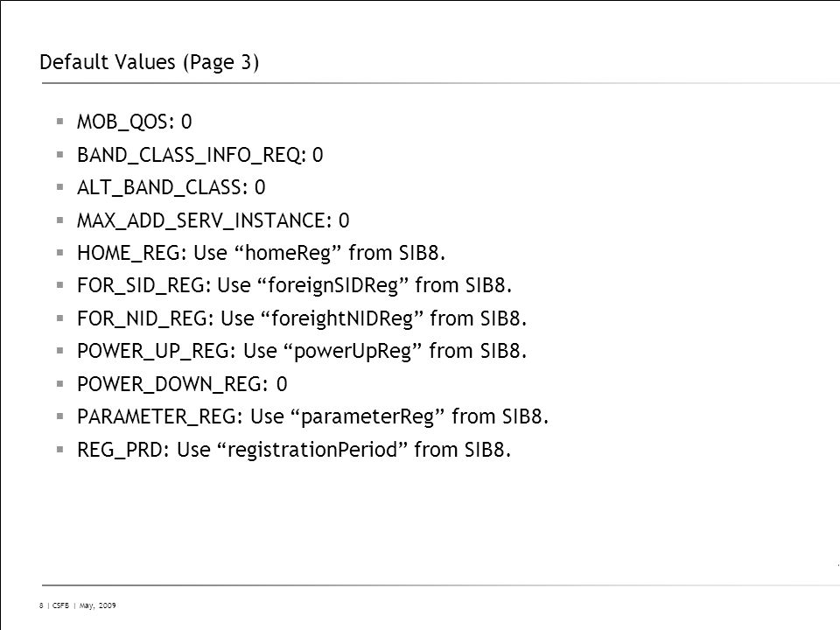Viewport: 840px width, 630px height.
Task: Click the BAND_CLASS_INFO_REQ: 0 line
Action: click(x=199, y=156)
